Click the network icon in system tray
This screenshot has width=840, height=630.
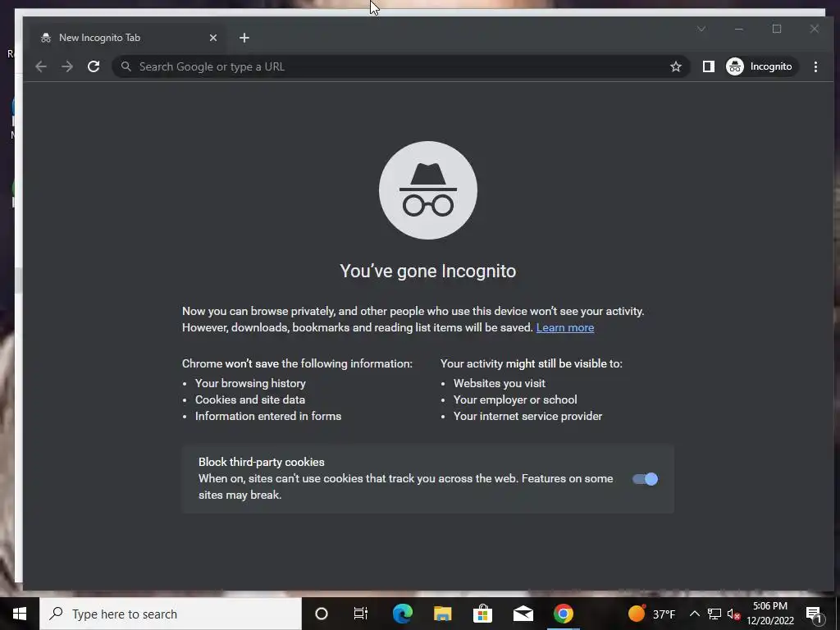[714, 614]
